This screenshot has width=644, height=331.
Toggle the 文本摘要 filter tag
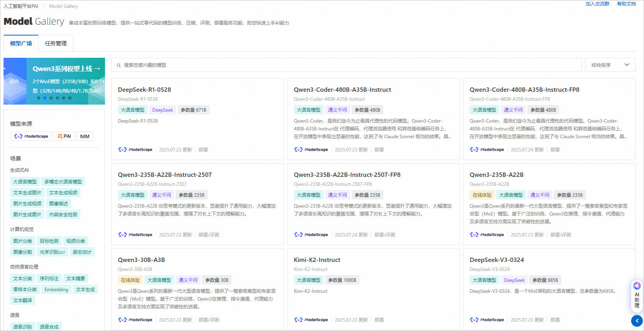tap(76, 278)
